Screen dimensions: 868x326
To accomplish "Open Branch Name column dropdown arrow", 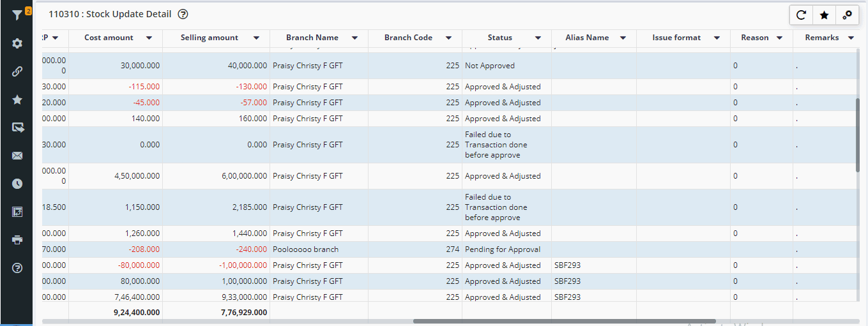I will pos(354,38).
